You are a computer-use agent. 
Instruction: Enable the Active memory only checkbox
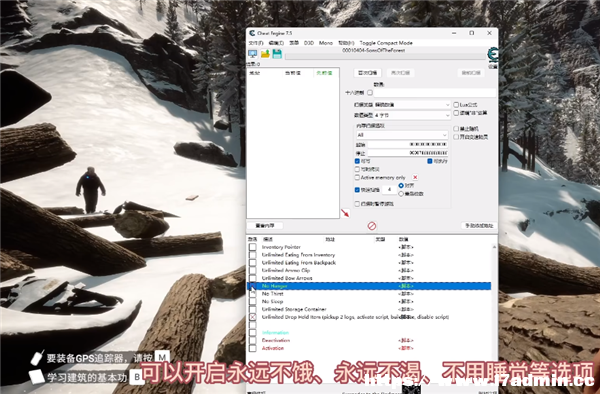357,177
